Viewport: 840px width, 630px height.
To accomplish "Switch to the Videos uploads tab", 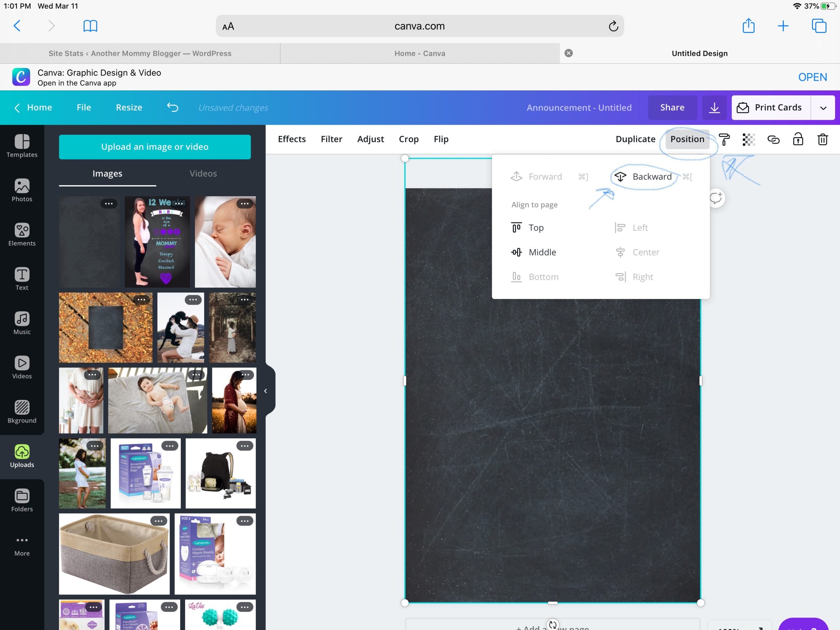I will click(x=203, y=174).
